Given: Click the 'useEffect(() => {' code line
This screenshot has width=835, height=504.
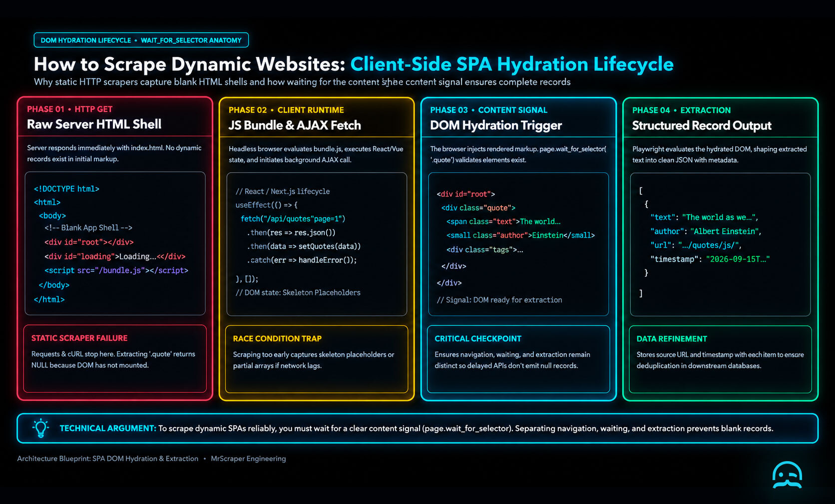Looking at the screenshot, I should [266, 205].
